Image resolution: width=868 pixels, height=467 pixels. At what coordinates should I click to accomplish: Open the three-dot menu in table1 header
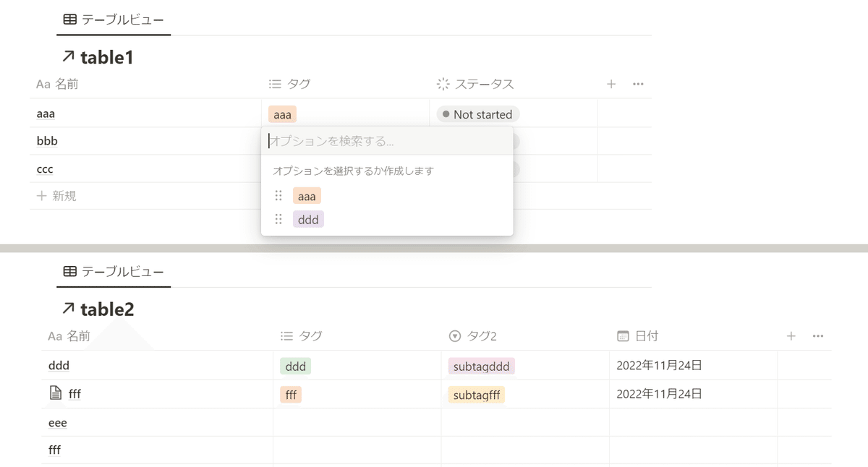pyautogui.click(x=638, y=84)
